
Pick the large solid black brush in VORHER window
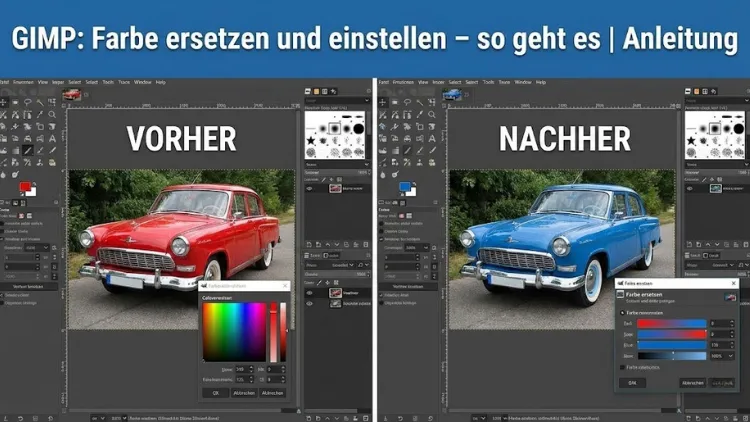pyautogui.click(x=359, y=128)
